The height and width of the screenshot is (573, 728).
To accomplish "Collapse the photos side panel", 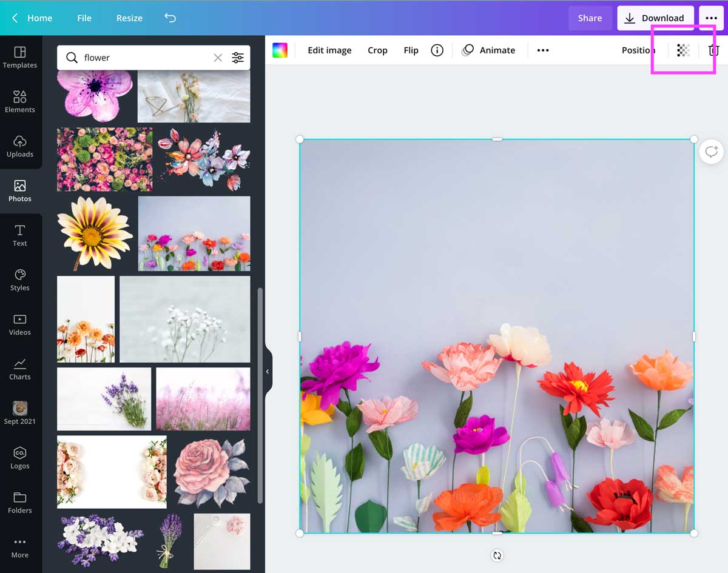I will point(268,372).
